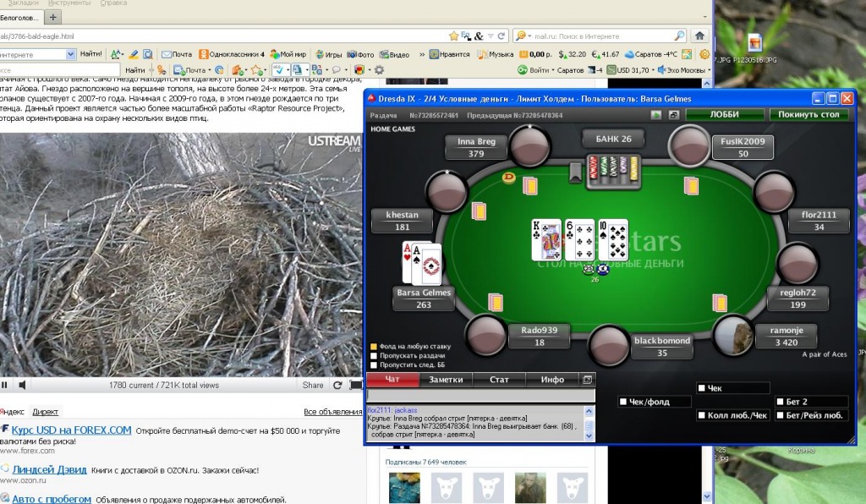This screenshot has width=866, height=504.
Task: Click the 'Найти' button on Yandex bar
Action: [134, 70]
